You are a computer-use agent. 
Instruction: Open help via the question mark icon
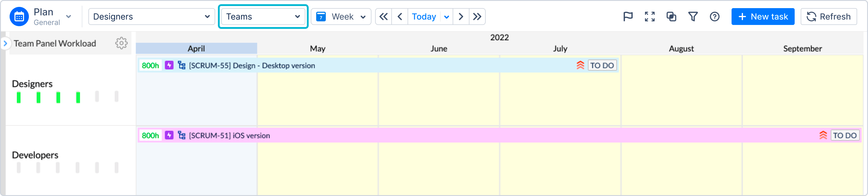click(714, 17)
